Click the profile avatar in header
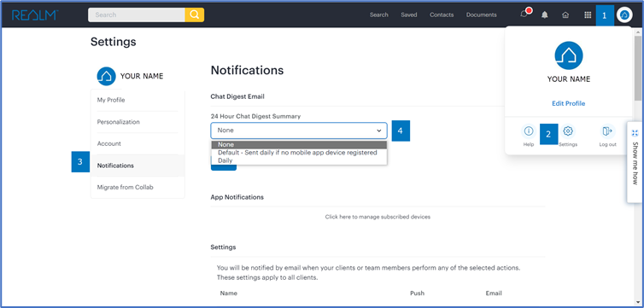644x308 pixels. (x=624, y=15)
